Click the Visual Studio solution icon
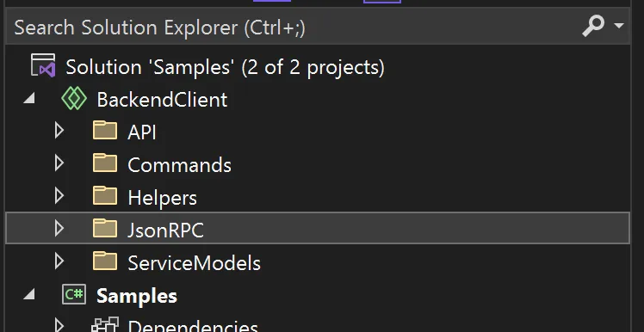 click(43, 65)
